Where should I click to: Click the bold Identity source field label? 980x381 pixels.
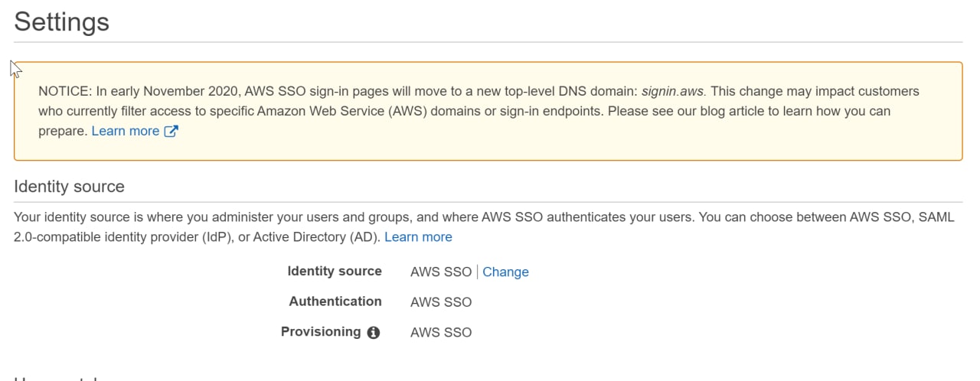pos(335,271)
